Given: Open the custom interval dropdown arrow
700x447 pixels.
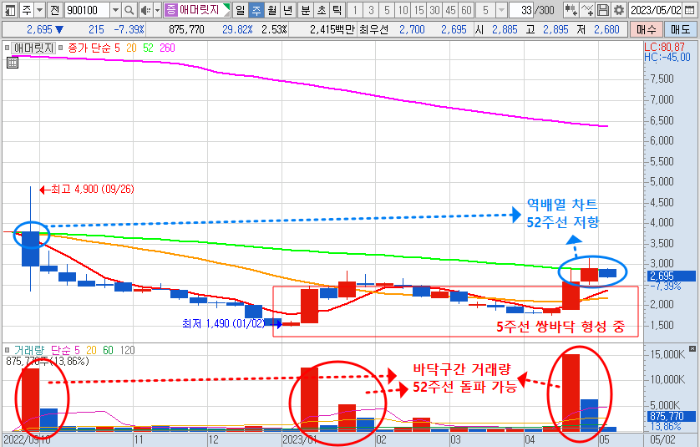Looking at the screenshot, I should (502, 10).
